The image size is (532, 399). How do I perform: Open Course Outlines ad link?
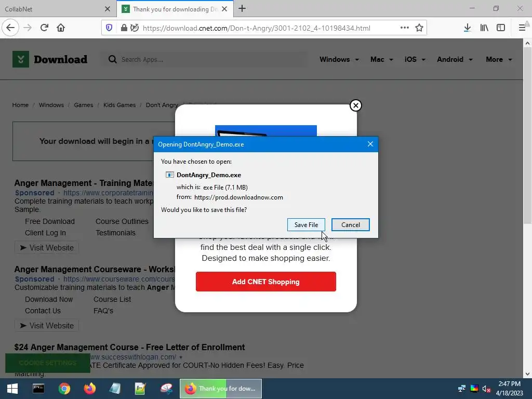tap(122, 221)
